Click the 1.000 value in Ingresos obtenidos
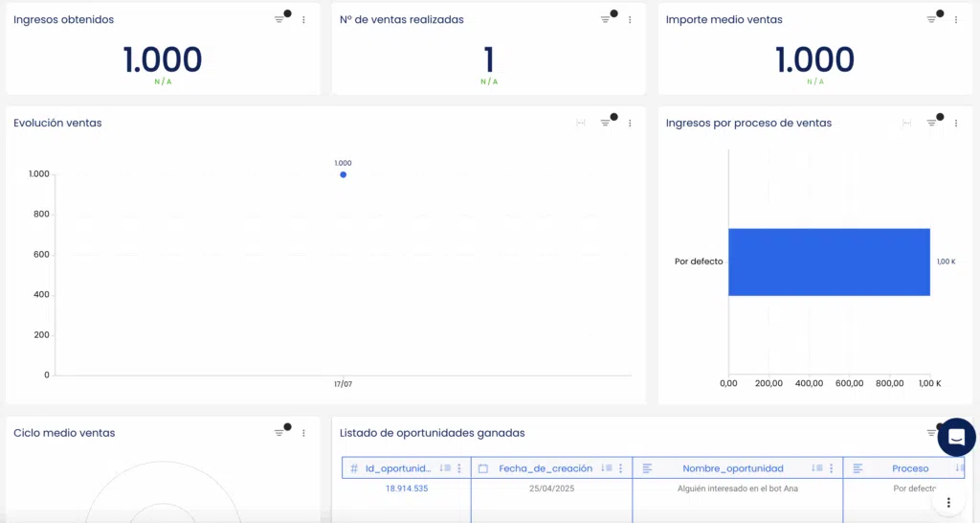Image resolution: width=980 pixels, height=523 pixels. tap(163, 60)
